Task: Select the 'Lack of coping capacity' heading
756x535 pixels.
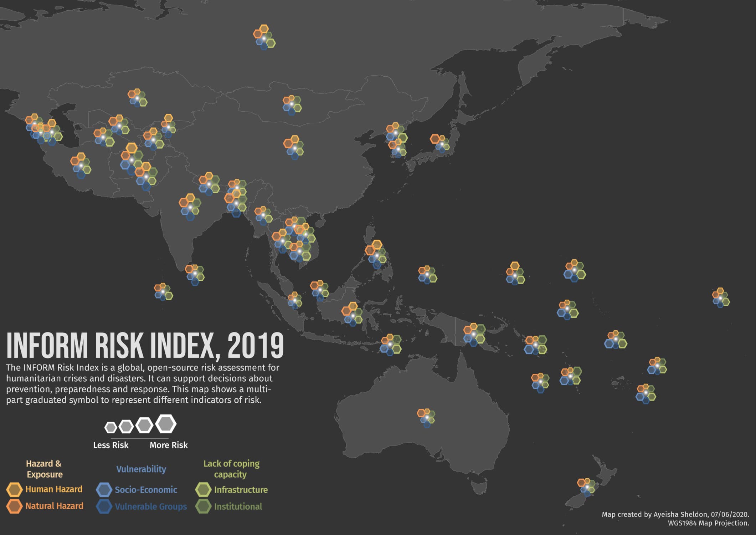Action: pos(231,469)
